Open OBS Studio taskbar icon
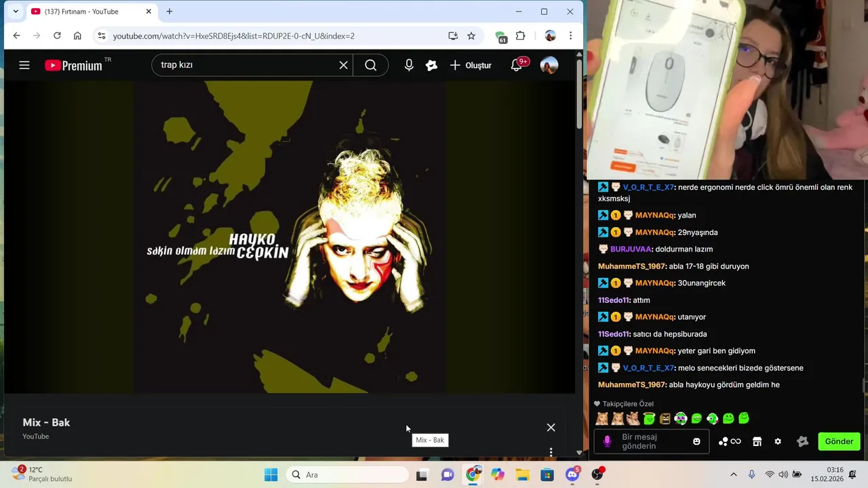 (x=597, y=474)
